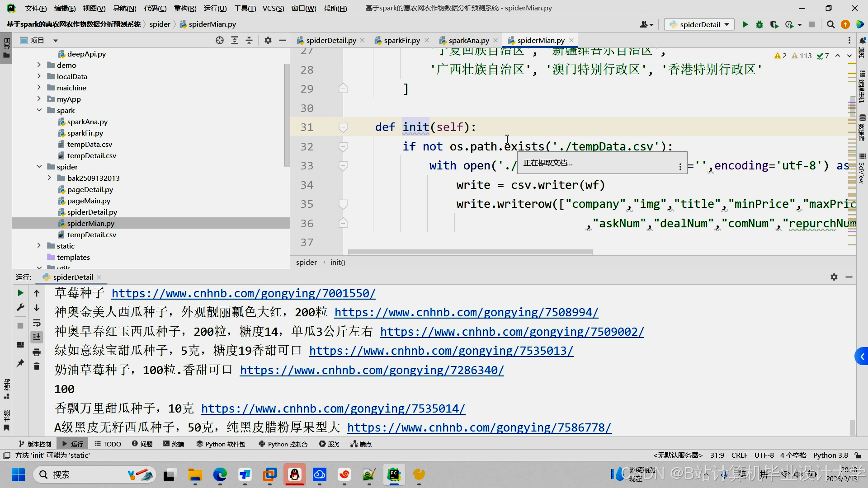868x488 pixels.
Task: Print console output with printer icon
Action: coord(37,352)
